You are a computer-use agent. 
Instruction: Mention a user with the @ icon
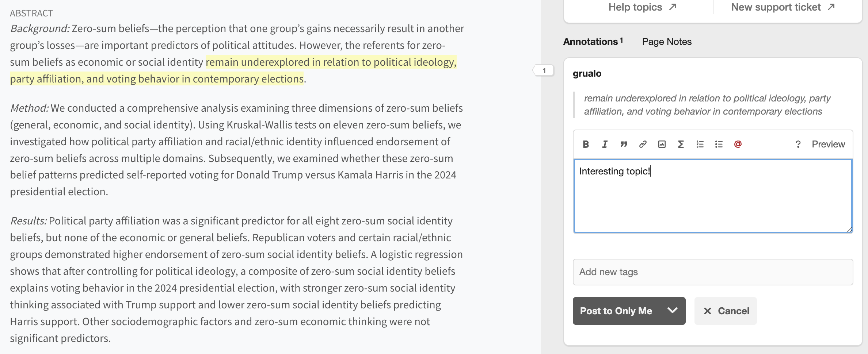pyautogui.click(x=738, y=144)
